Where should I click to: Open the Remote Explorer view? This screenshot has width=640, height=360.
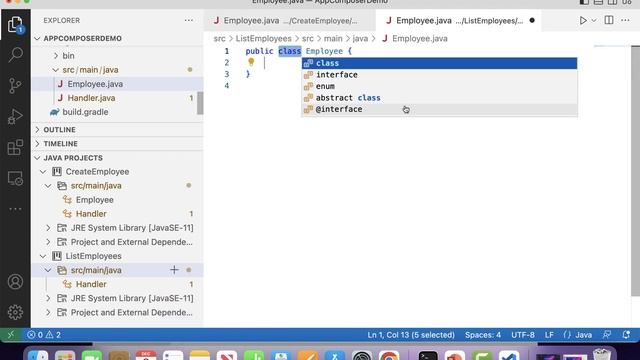(15, 178)
